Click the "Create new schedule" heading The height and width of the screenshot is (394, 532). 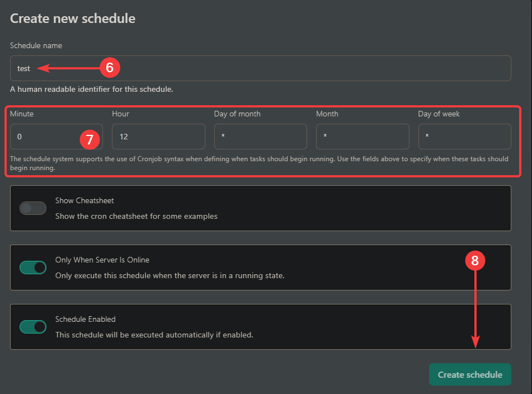click(72, 18)
